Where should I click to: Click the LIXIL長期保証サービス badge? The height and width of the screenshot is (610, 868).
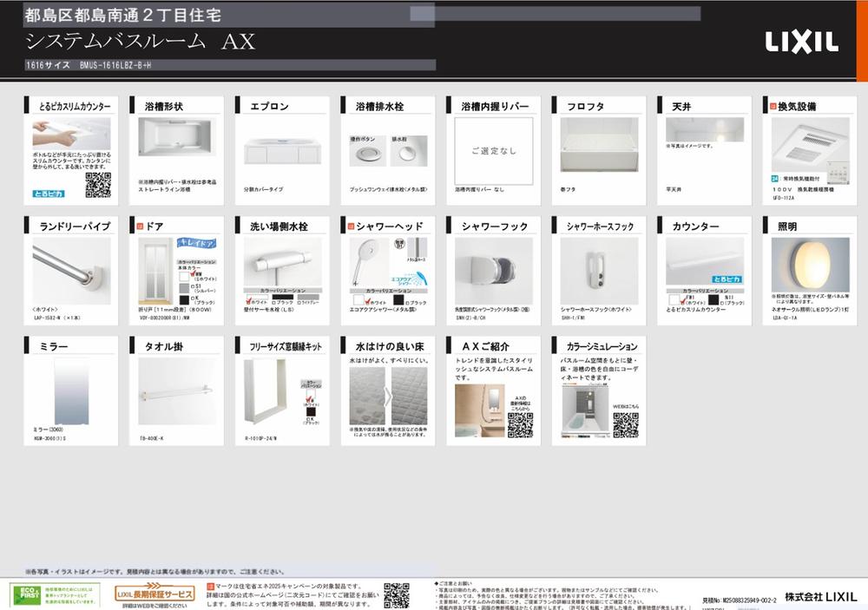pyautogui.click(x=155, y=592)
